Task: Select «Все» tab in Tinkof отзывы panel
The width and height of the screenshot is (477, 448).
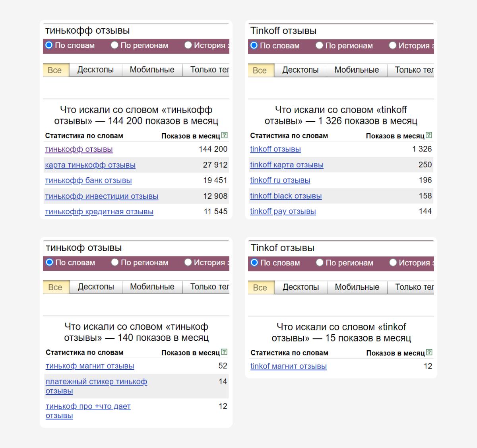Action: coord(260,287)
